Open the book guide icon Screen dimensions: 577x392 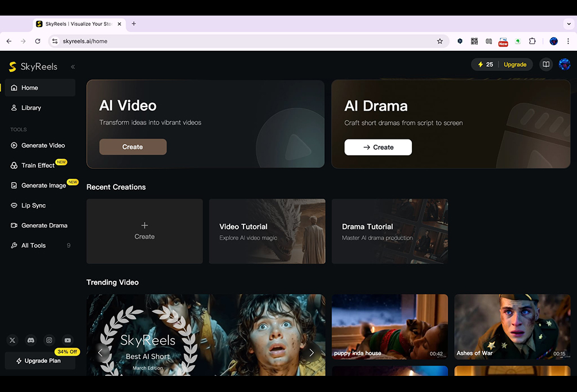tap(546, 65)
